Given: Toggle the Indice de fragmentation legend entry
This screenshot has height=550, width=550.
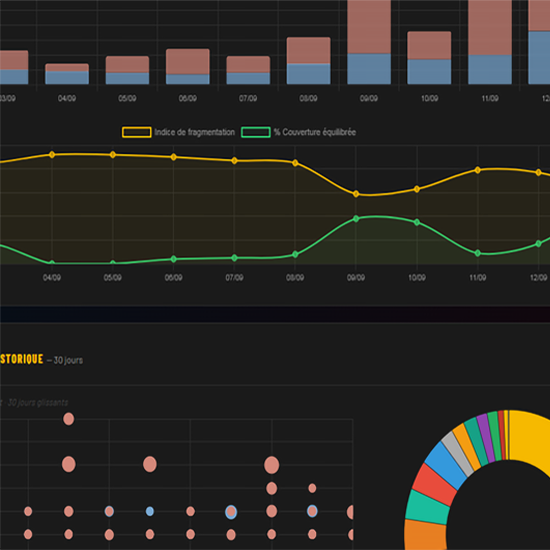Looking at the screenshot, I should tap(178, 132).
